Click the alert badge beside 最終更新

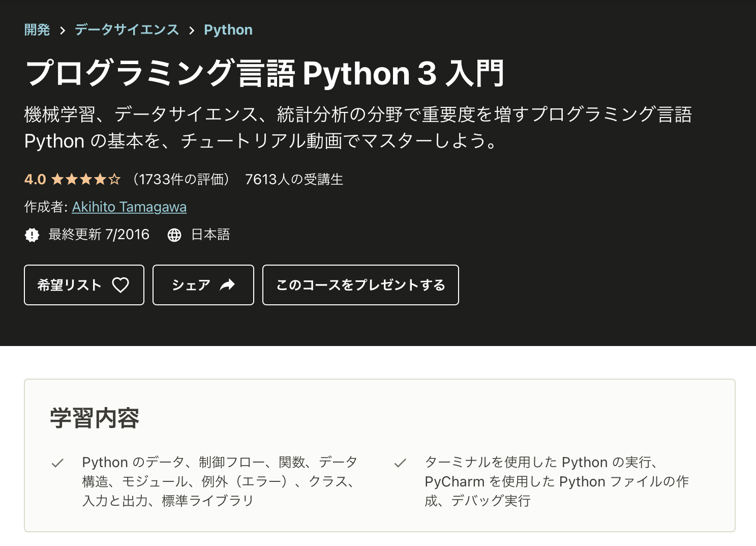coord(32,235)
